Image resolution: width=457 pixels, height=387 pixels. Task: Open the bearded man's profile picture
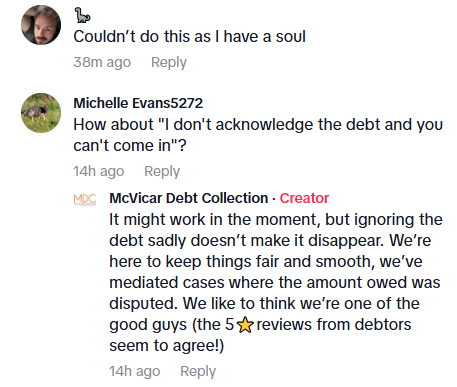coord(41,25)
